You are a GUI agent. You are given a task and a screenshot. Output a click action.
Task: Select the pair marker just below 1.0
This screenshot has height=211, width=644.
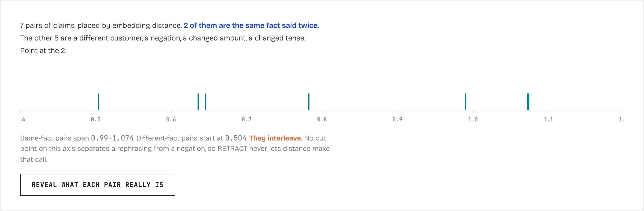[x=466, y=102]
